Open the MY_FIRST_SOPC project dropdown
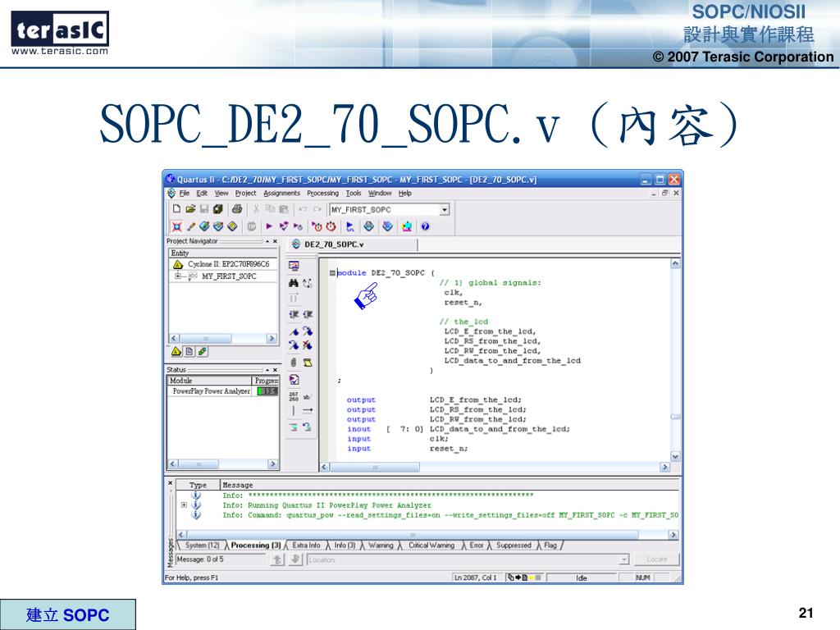 point(444,209)
